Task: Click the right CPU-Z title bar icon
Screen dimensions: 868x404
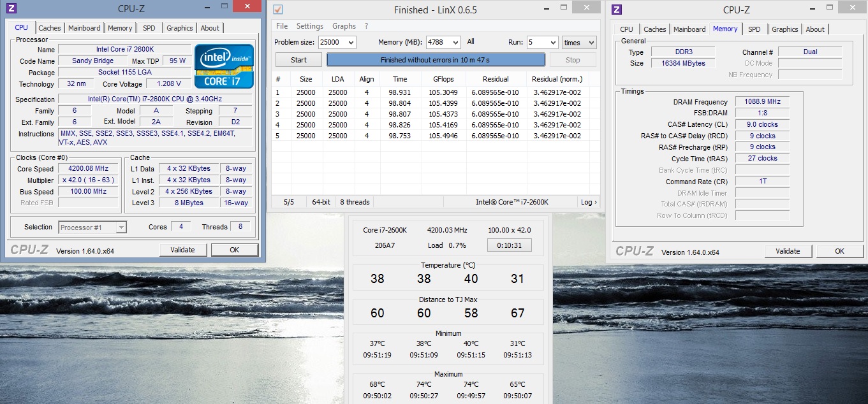Action: (617, 10)
